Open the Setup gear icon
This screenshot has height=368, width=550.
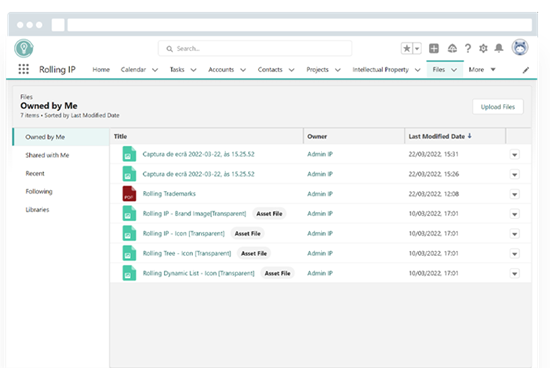(483, 48)
